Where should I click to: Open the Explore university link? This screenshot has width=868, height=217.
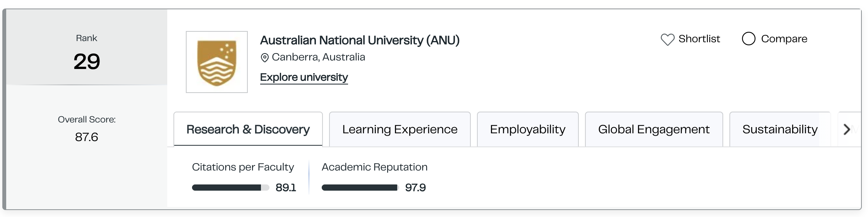pos(304,77)
